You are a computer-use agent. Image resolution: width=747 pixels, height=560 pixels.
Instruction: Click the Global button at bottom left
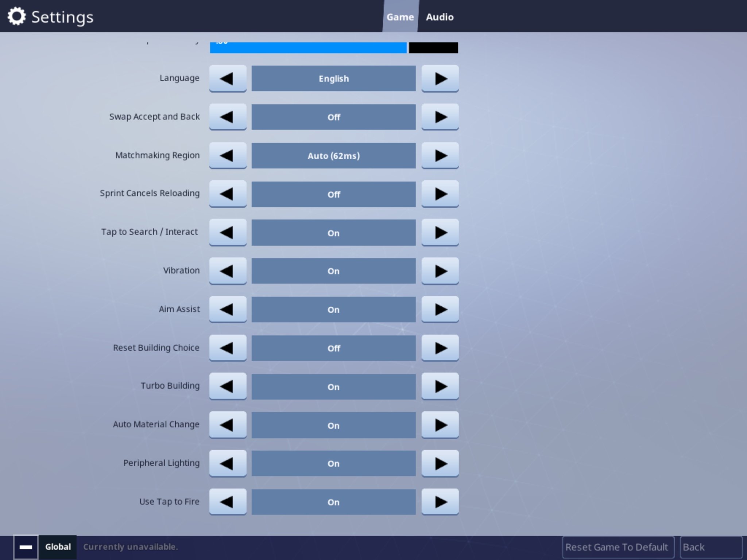(x=57, y=546)
